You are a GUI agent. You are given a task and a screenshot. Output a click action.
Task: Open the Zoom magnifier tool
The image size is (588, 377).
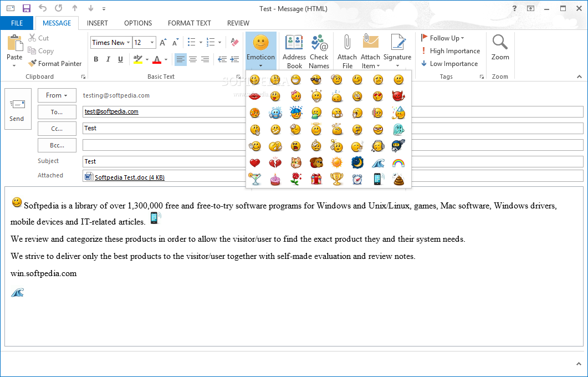(500, 48)
